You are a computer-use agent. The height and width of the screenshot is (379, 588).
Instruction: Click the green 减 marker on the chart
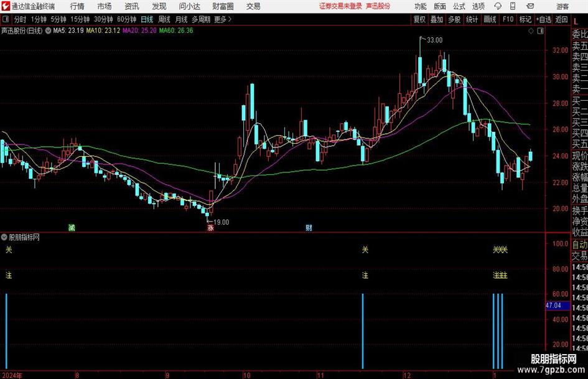[x=72, y=227]
